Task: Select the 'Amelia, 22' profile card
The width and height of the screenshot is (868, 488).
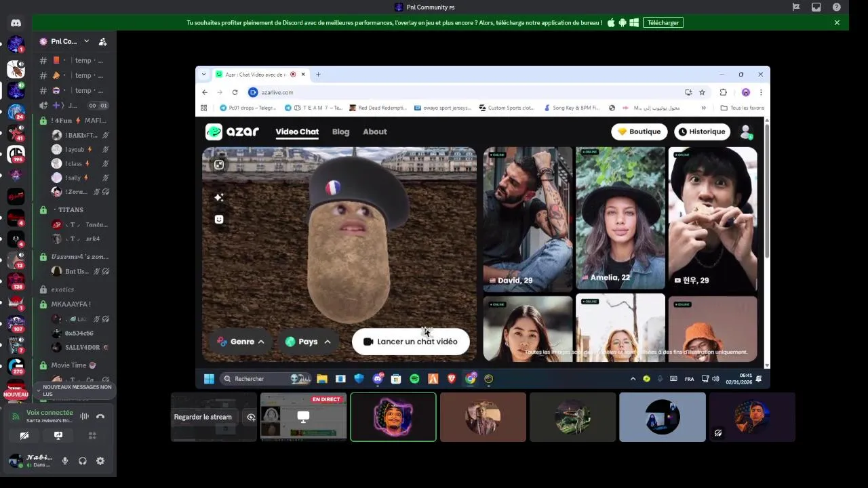Action: pos(620,219)
